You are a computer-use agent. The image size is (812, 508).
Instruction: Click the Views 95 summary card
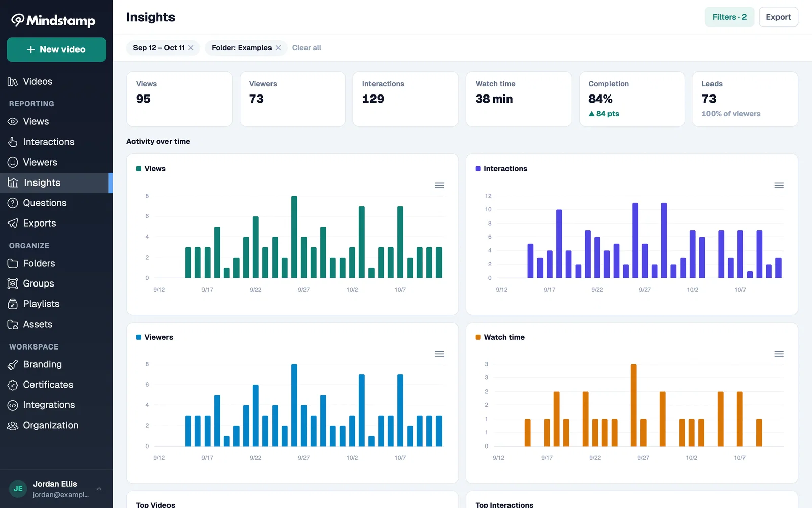(x=179, y=99)
